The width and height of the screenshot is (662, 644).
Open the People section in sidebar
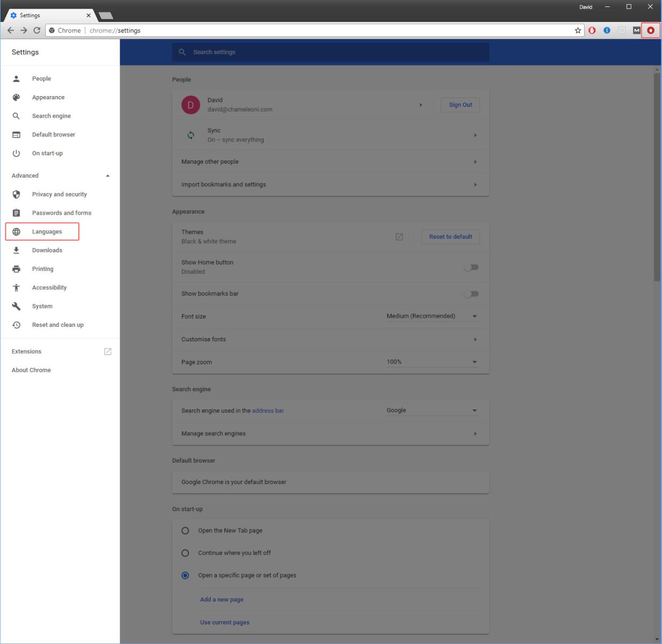(x=41, y=79)
